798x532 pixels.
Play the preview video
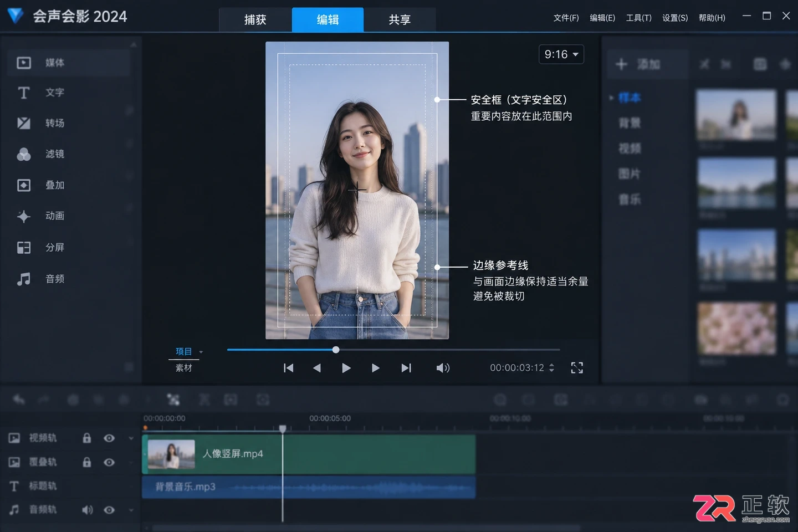pyautogui.click(x=346, y=368)
